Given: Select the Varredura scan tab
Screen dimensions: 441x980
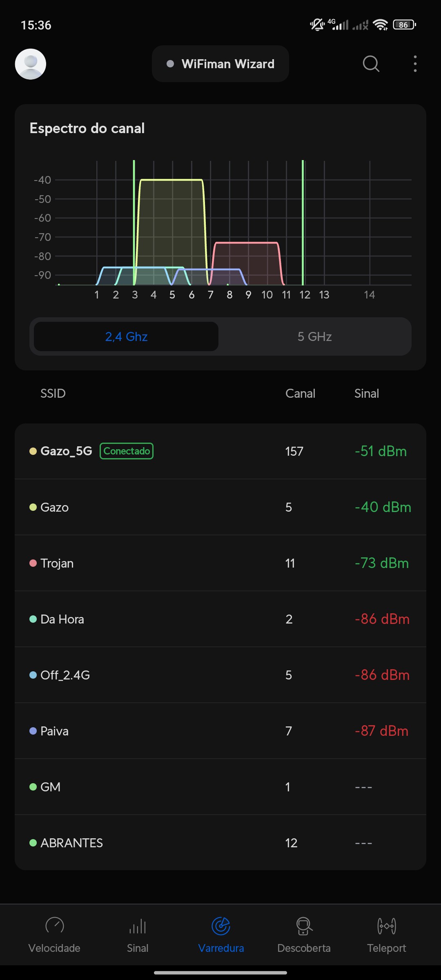Looking at the screenshot, I should click(221, 933).
